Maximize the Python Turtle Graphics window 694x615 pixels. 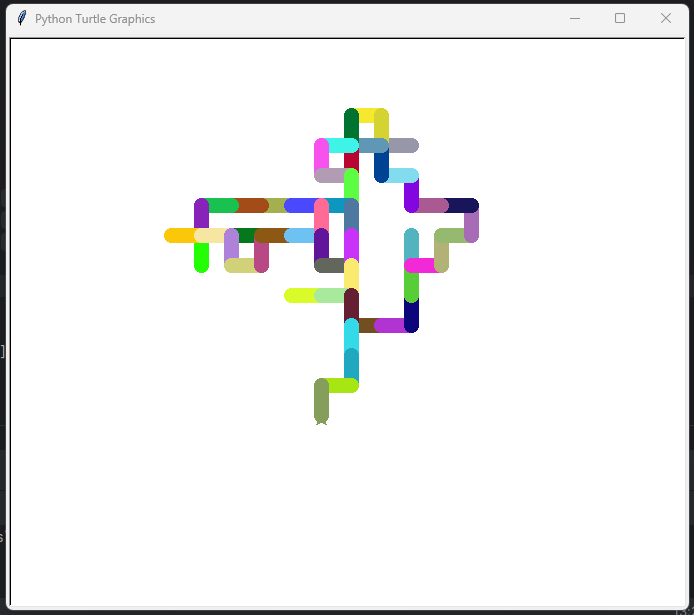tap(620, 18)
